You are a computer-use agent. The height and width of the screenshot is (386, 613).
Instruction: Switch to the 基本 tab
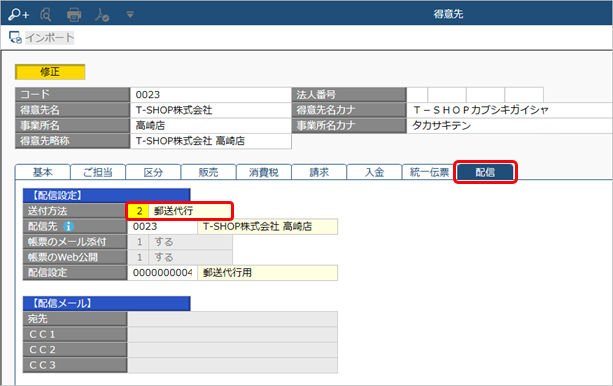[x=43, y=172]
